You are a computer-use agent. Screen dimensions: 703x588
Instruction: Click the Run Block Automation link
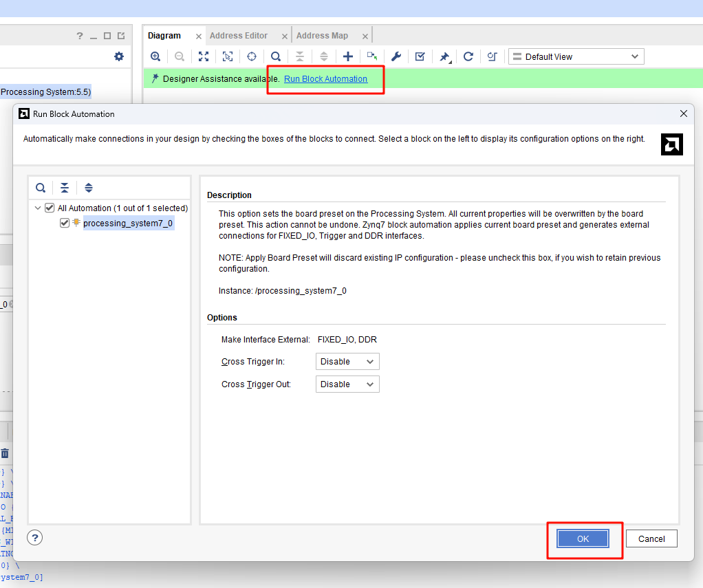(325, 79)
